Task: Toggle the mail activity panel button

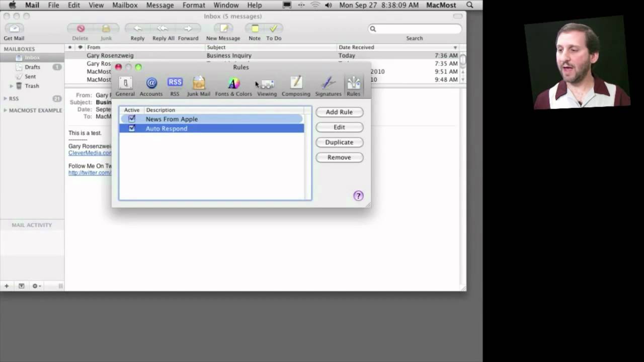Action: [21, 286]
